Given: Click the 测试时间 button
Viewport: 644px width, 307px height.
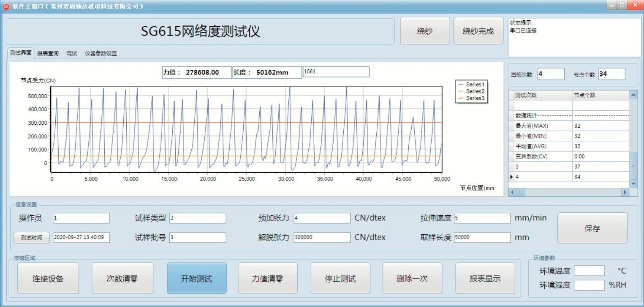Looking at the screenshot, I should click(x=31, y=238).
